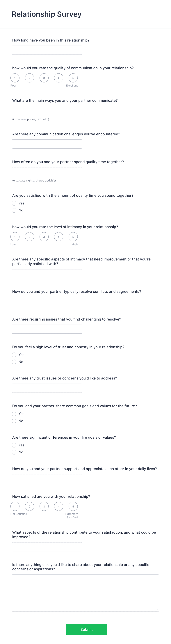Viewport: 171px width, 644px height.
Task: Click the relationship length text field
Action: click(x=47, y=50)
